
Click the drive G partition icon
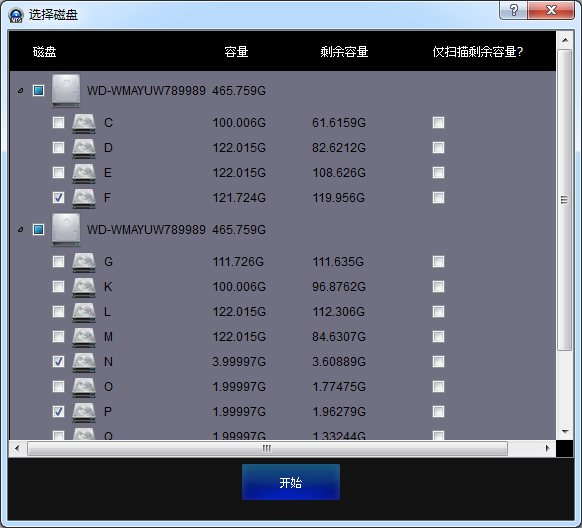click(84, 262)
